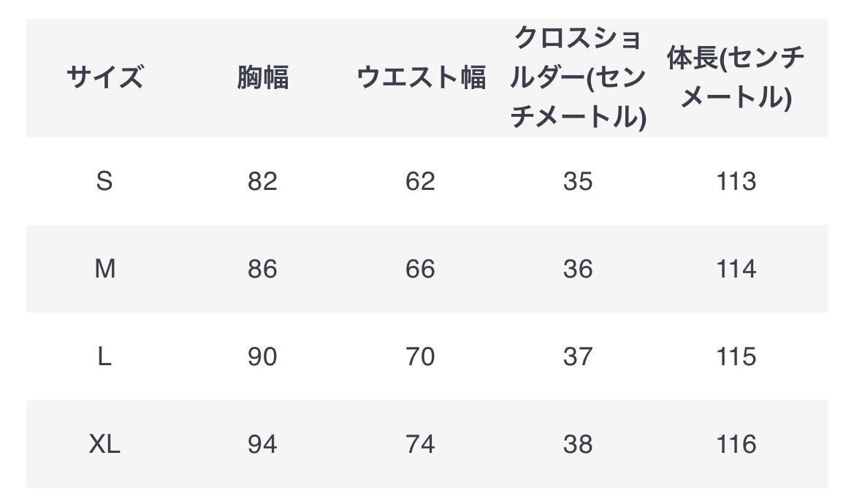Click the waist value 70
The width and height of the screenshot is (854, 504).
tap(420, 356)
